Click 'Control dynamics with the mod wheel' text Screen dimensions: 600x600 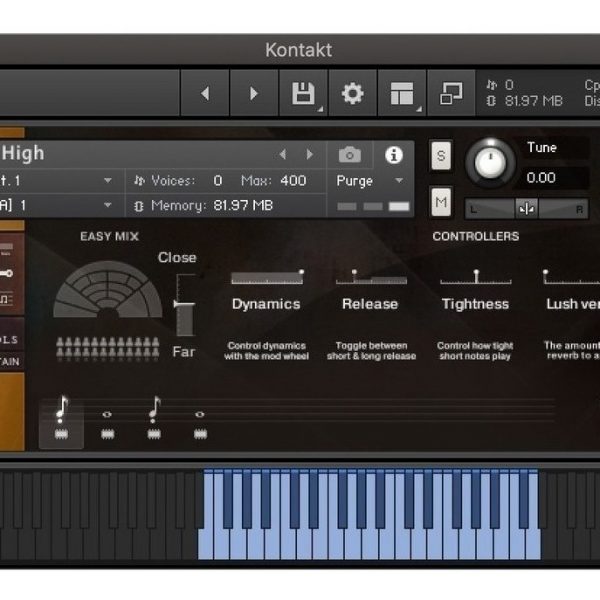[x=266, y=351]
